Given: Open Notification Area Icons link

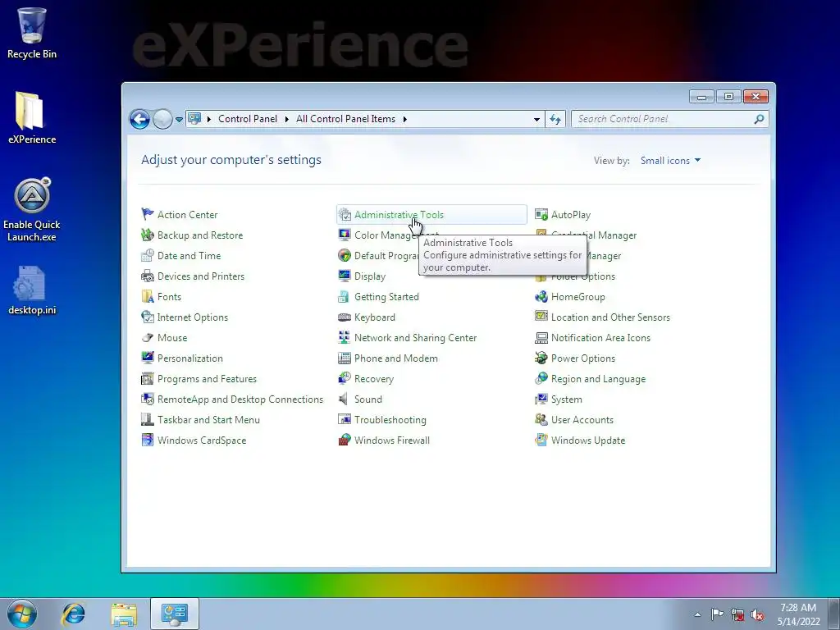Looking at the screenshot, I should pyautogui.click(x=600, y=337).
